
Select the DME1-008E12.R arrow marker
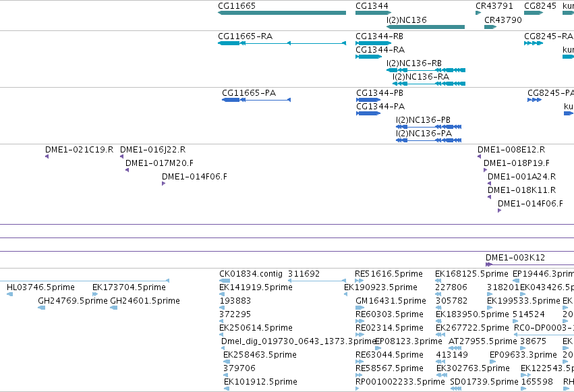(479, 157)
